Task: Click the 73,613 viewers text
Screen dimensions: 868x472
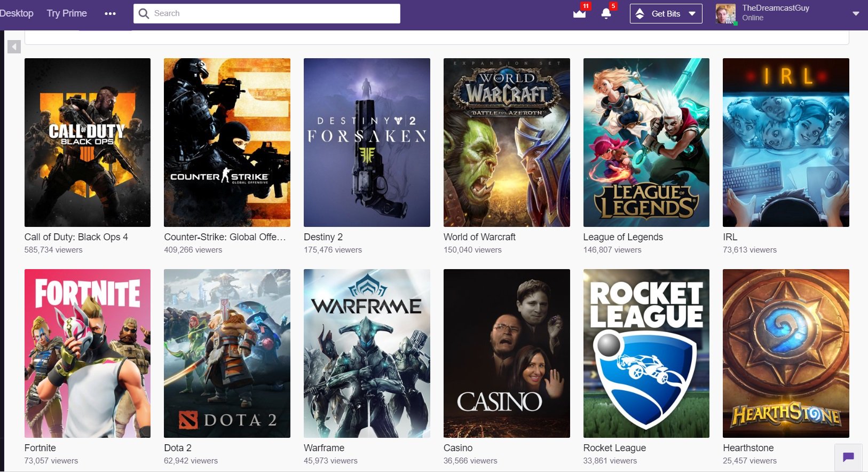Action: coord(749,250)
